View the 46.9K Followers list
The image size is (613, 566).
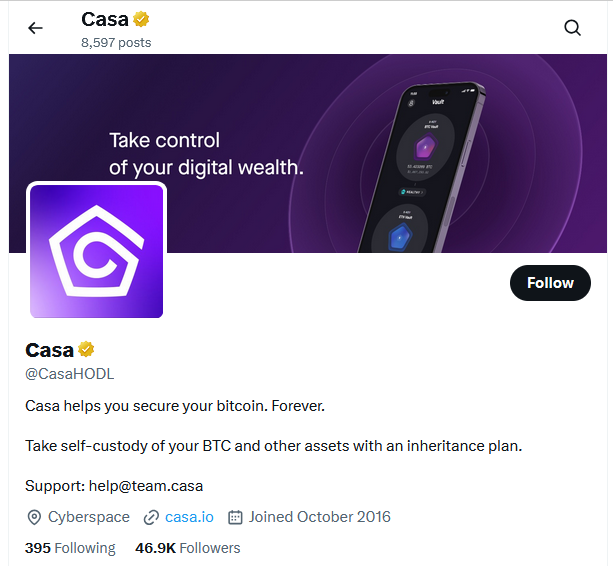click(188, 548)
